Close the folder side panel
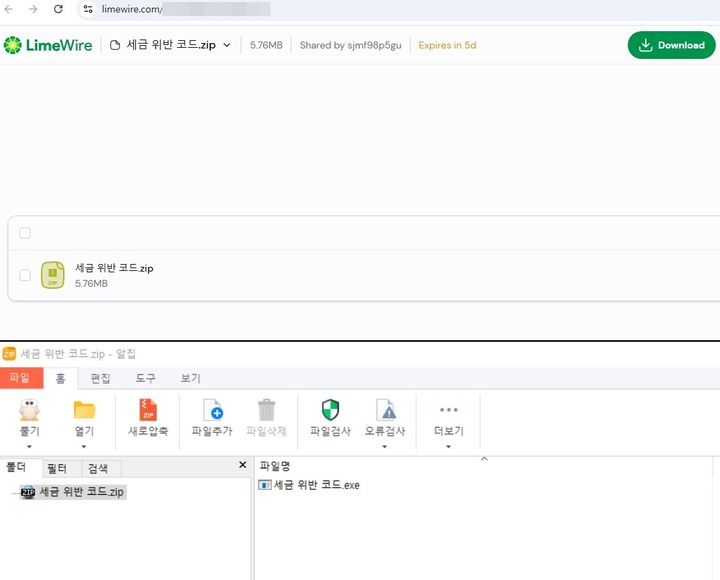This screenshot has height=580, width=720. [243, 465]
